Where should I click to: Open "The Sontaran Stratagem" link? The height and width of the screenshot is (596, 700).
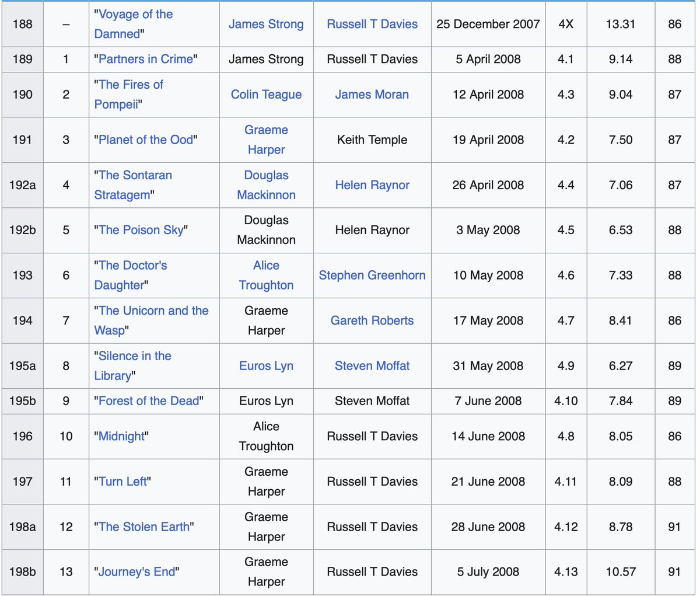tap(133, 185)
